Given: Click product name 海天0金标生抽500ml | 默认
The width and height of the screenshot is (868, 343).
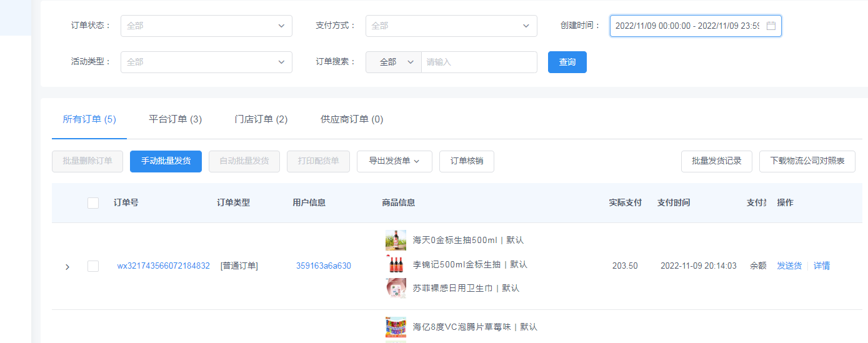Looking at the screenshot, I should (x=468, y=240).
